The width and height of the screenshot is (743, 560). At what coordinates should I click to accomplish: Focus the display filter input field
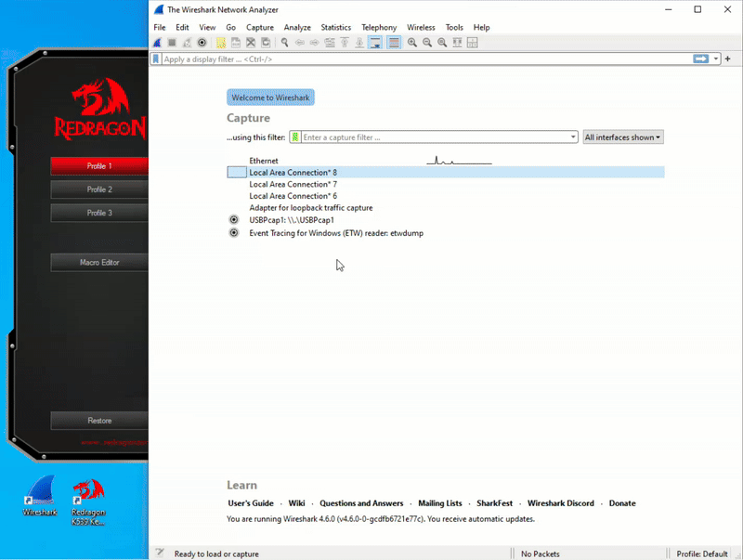pyautogui.click(x=426, y=59)
